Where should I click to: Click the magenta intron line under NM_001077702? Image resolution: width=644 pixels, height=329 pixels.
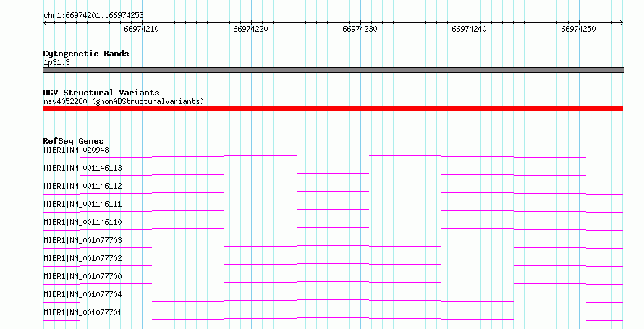(333, 264)
